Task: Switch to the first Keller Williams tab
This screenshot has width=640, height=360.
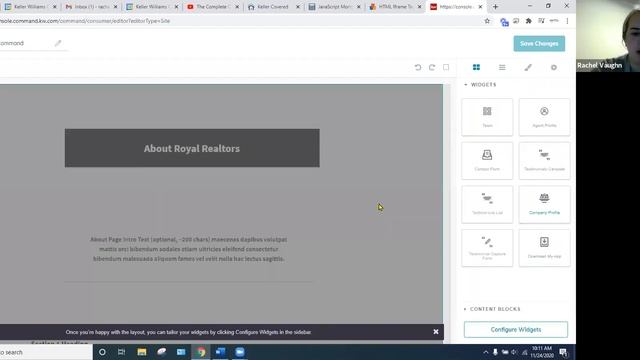Action: (x=31, y=7)
